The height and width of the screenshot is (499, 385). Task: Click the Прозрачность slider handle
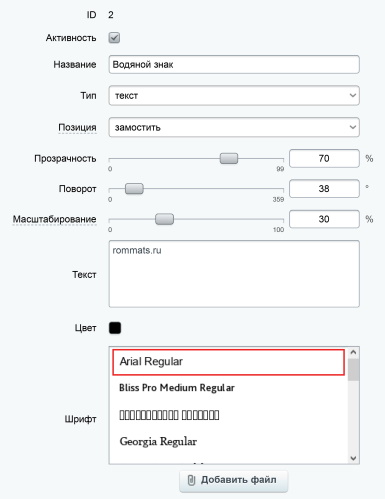pyautogui.click(x=229, y=158)
